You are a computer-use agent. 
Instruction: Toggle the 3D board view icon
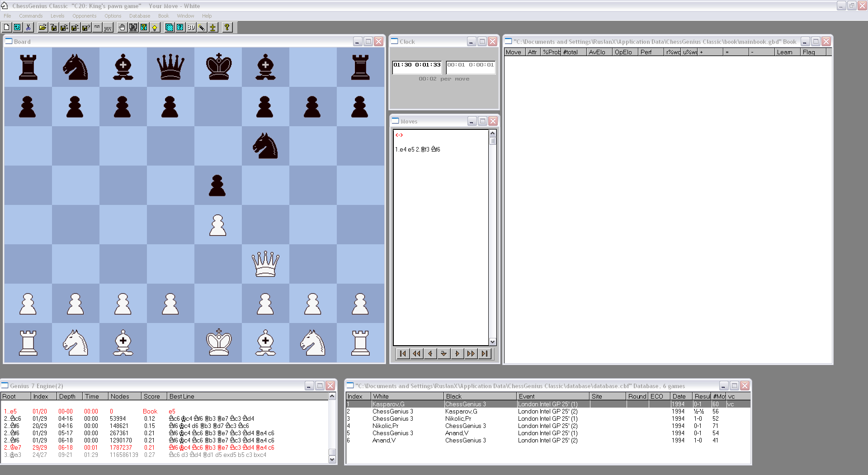pos(191,28)
